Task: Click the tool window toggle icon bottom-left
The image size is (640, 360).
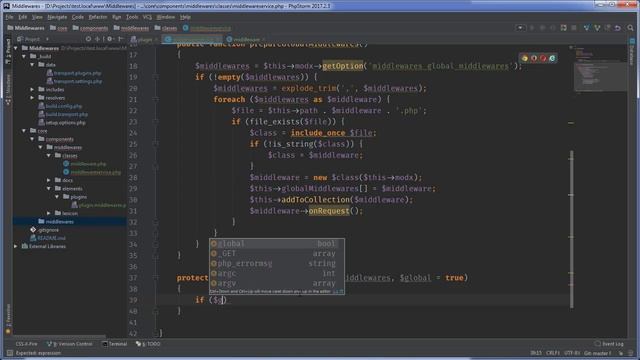Action: click(x=9, y=353)
